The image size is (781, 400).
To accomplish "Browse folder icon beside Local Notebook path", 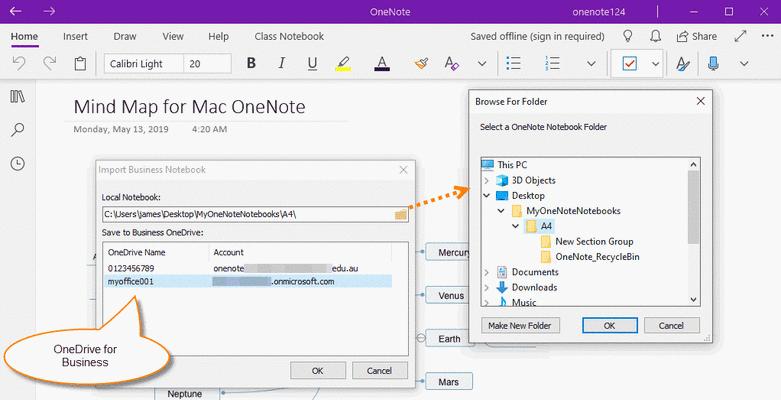I will (401, 215).
